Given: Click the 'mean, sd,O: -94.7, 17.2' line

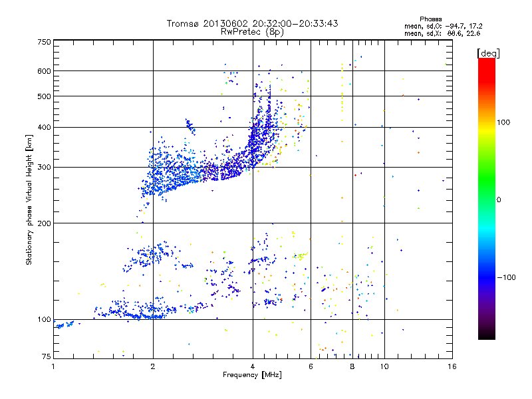Looking at the screenshot, I should pos(443,26).
